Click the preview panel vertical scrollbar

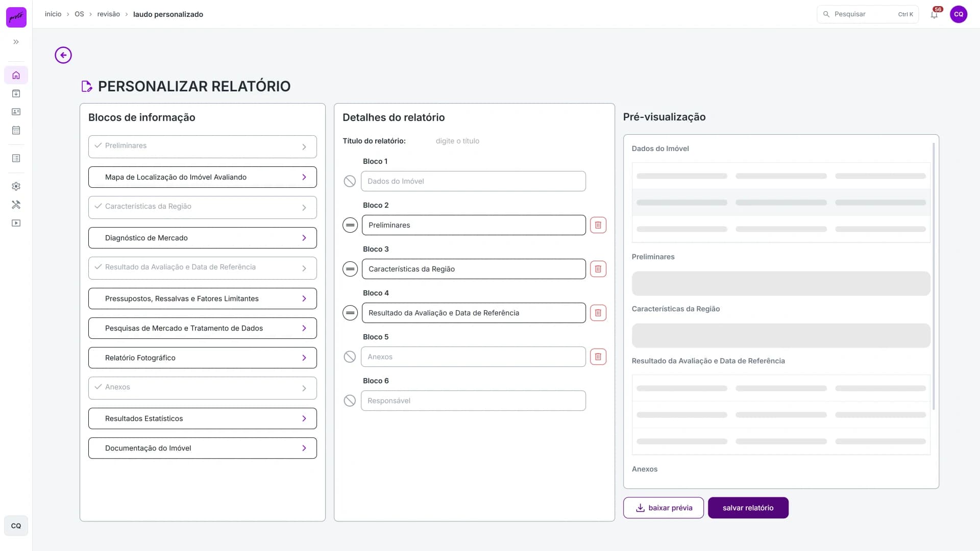pos(934,275)
